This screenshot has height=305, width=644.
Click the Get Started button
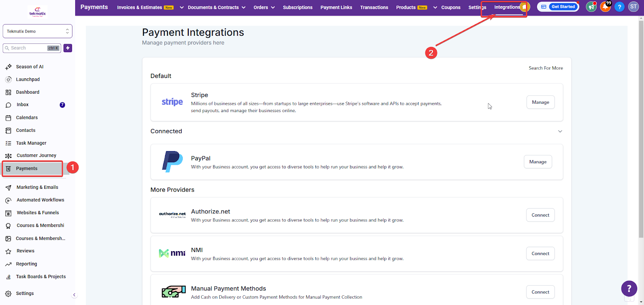click(563, 7)
